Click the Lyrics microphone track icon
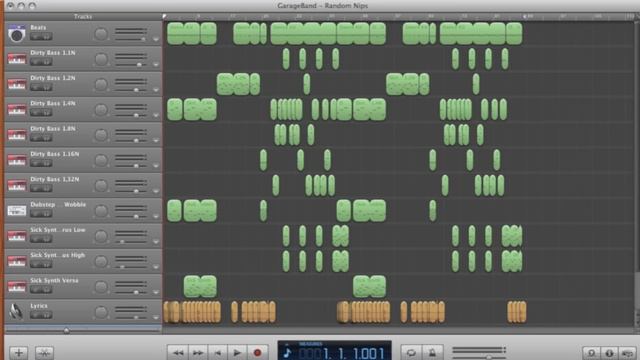The height and width of the screenshot is (360, 640). (x=16, y=311)
